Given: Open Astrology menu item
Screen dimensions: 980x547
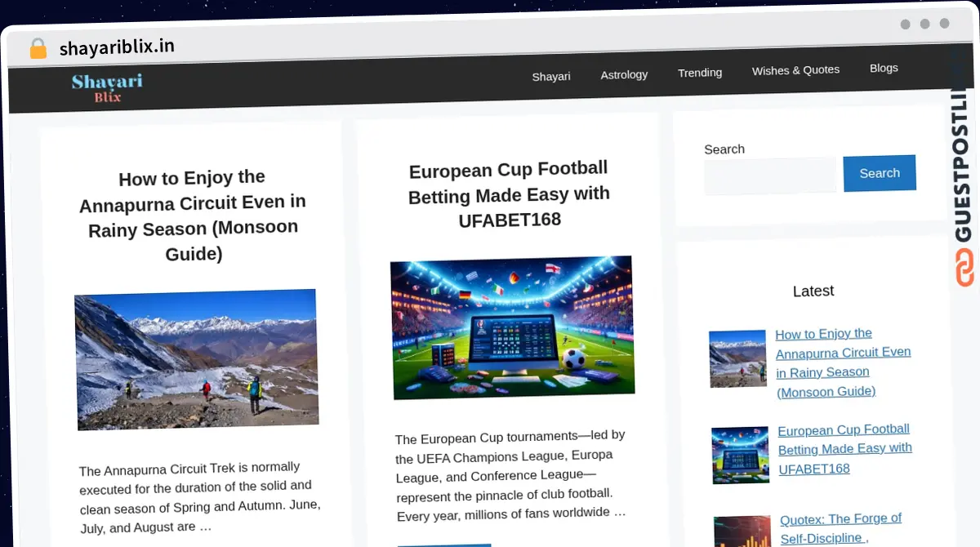Looking at the screenshot, I should [624, 74].
